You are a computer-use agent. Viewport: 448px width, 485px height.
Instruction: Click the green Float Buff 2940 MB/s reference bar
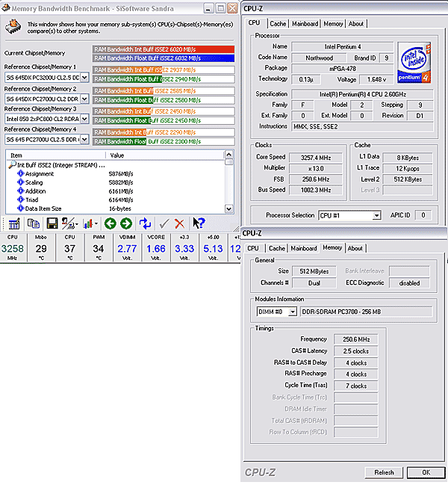point(164,79)
